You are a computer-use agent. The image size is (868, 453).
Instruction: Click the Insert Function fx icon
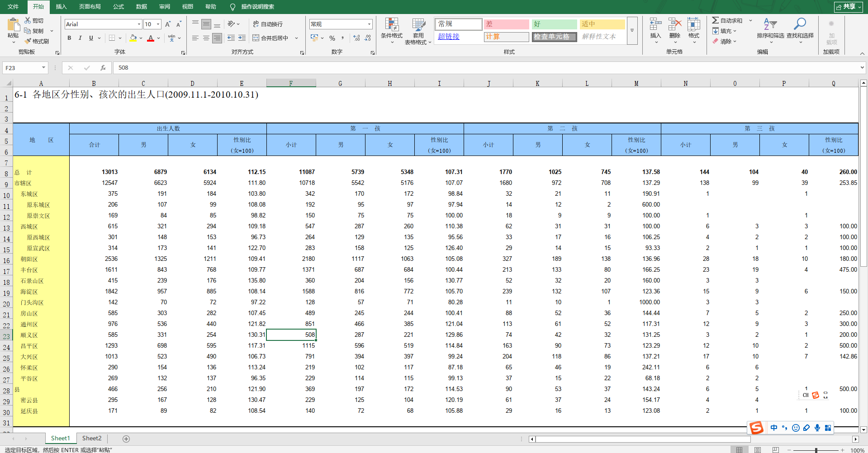[103, 68]
